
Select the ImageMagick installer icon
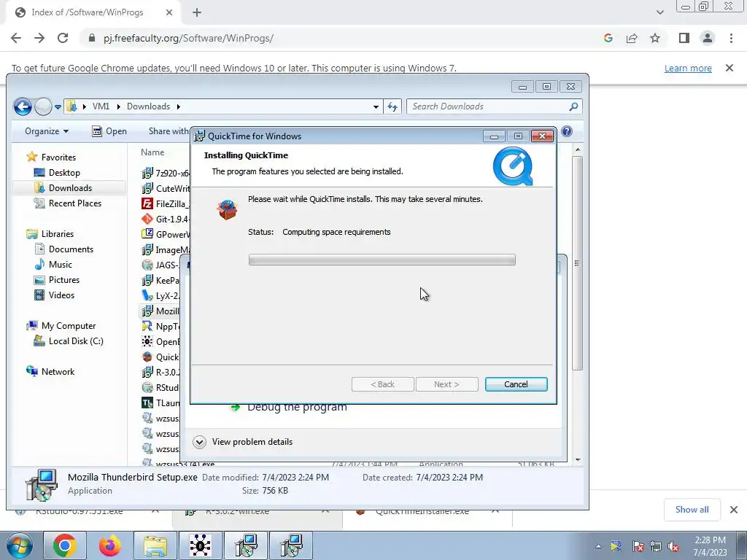coord(147,249)
